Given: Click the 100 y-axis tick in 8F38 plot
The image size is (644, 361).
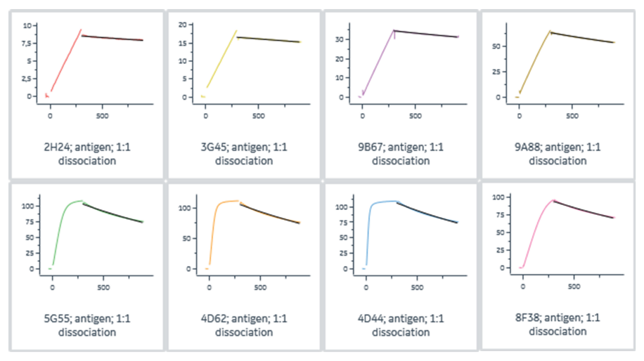Looking at the screenshot, I should pos(508,197).
